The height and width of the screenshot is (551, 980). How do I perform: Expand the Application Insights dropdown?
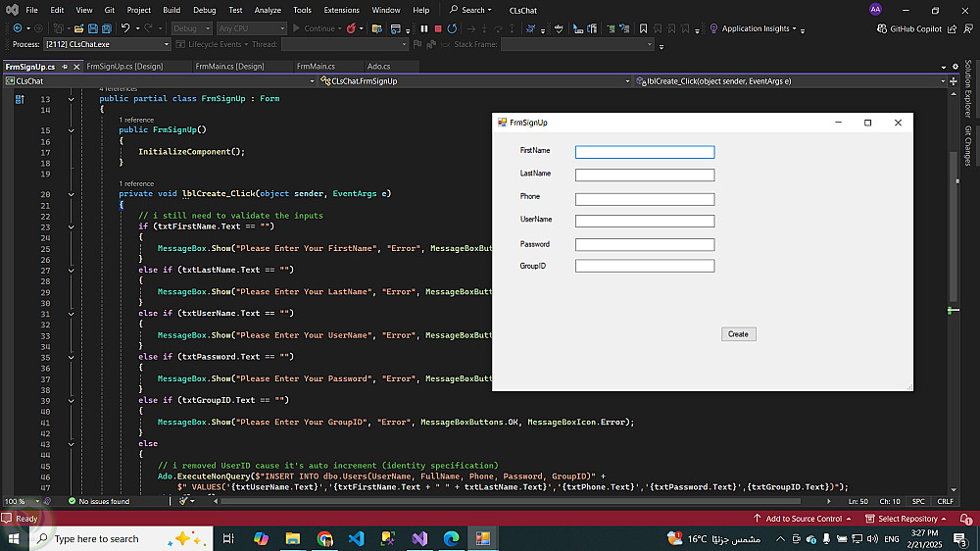coord(794,29)
